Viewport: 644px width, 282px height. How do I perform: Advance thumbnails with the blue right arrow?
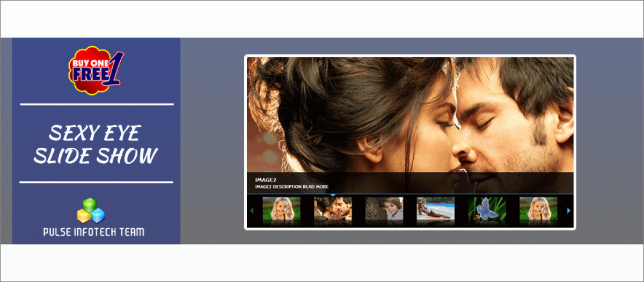coord(568,211)
